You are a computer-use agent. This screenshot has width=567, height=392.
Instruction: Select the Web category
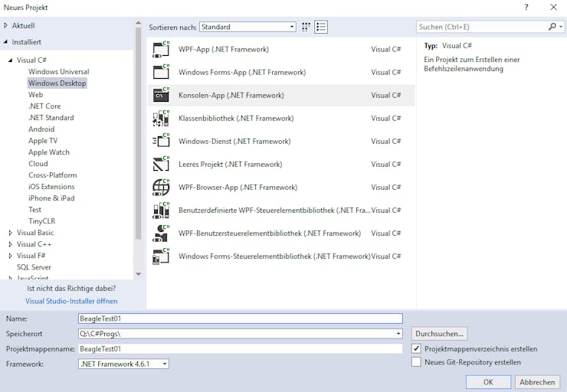pyautogui.click(x=36, y=95)
